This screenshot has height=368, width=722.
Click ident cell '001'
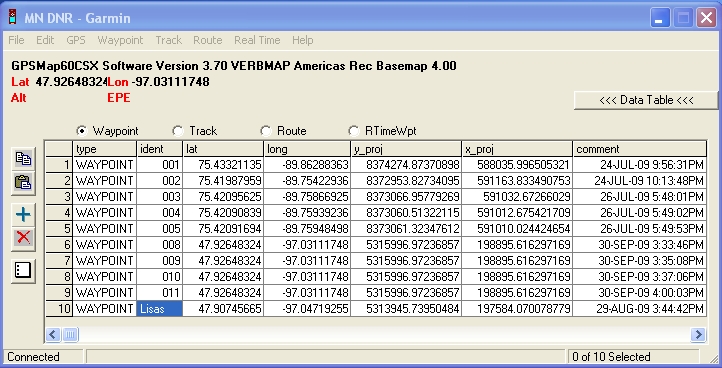pyautogui.click(x=160, y=165)
